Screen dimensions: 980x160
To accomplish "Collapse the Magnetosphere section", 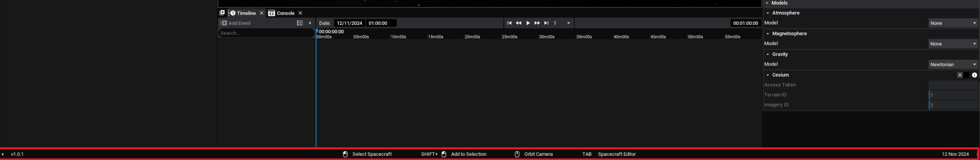I will click(x=768, y=34).
